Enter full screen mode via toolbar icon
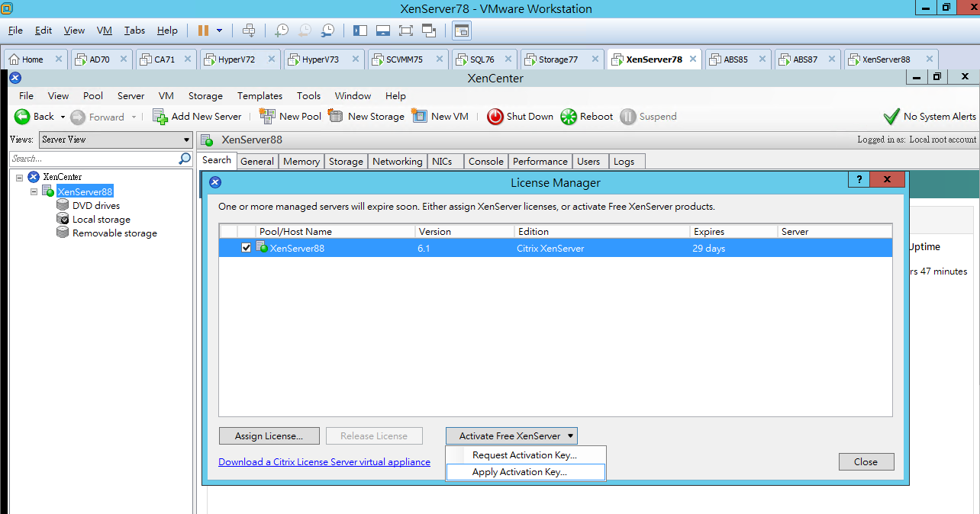 tap(406, 31)
